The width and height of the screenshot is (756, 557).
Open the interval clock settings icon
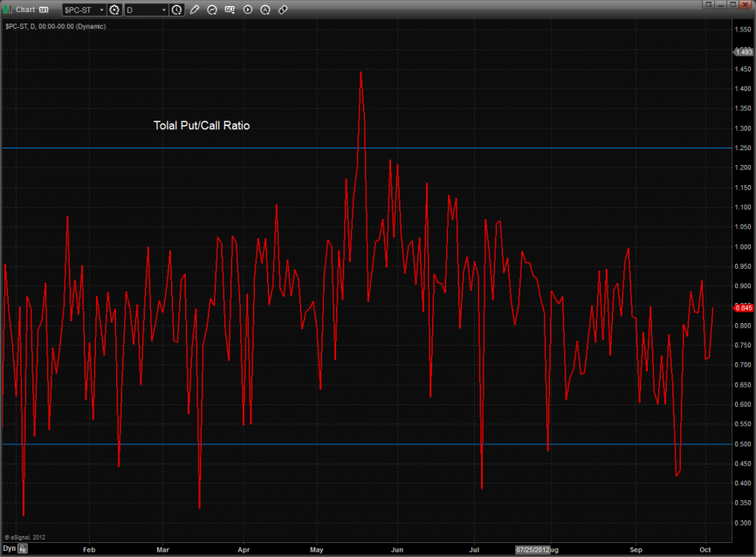[x=177, y=10]
